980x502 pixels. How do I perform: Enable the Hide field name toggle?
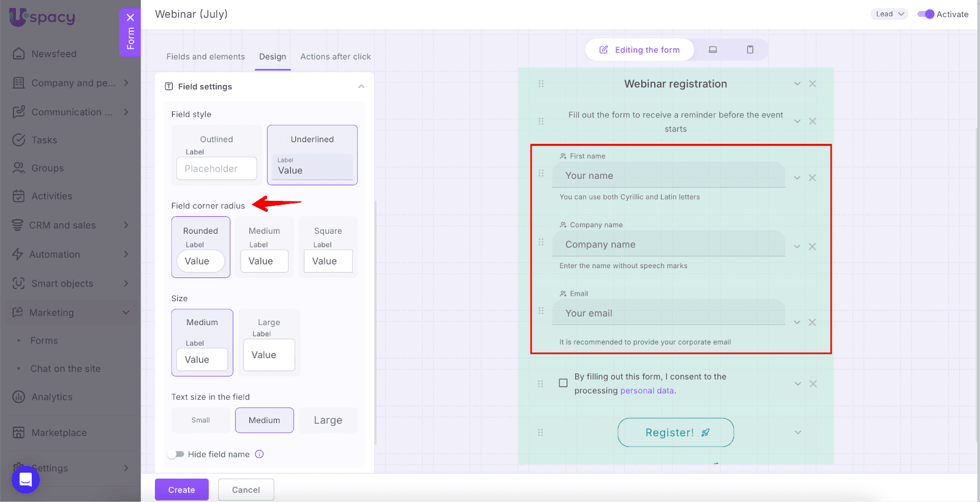pos(176,454)
